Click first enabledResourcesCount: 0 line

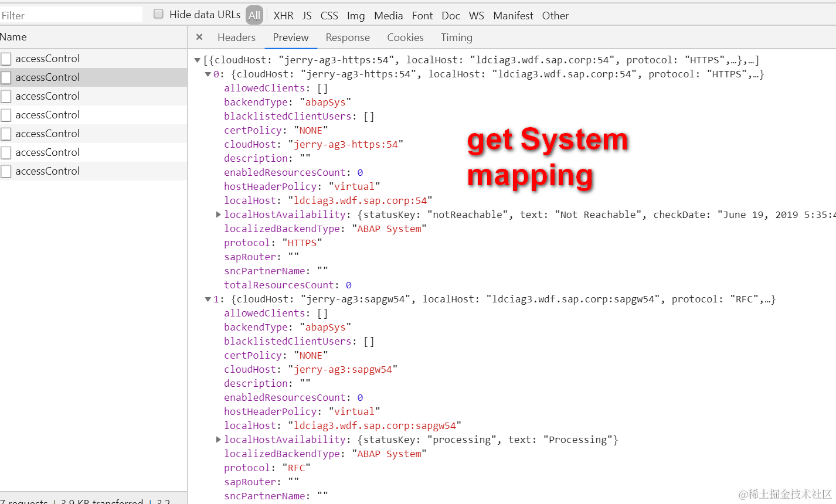294,172
